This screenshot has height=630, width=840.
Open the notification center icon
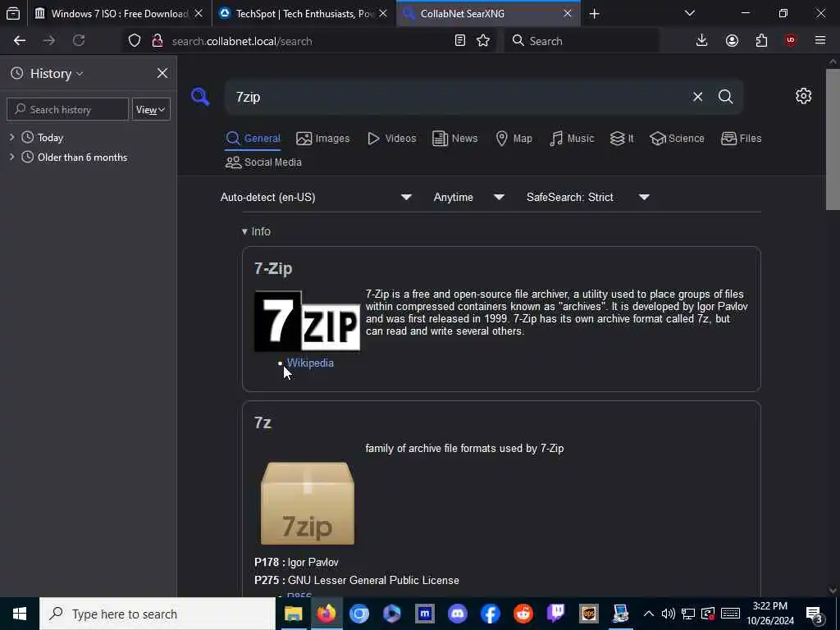pyautogui.click(x=814, y=614)
